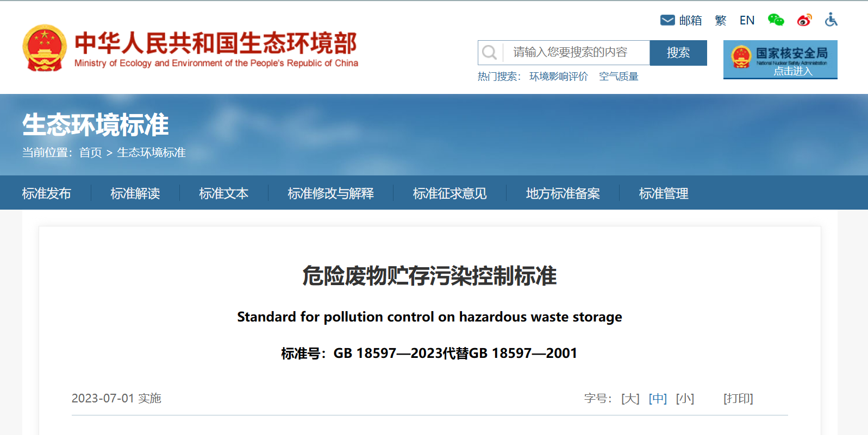Click the accessibility wheelchair icon

pyautogui.click(x=831, y=20)
